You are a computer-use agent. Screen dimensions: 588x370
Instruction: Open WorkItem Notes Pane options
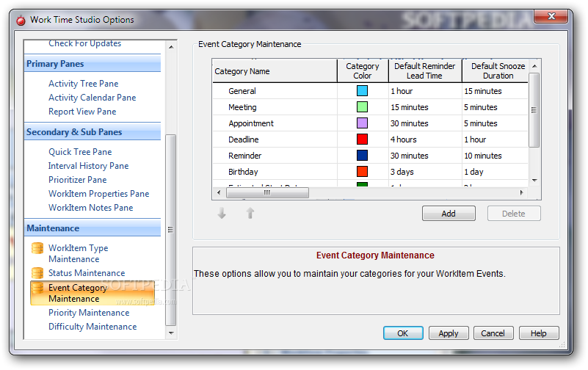[91, 207]
